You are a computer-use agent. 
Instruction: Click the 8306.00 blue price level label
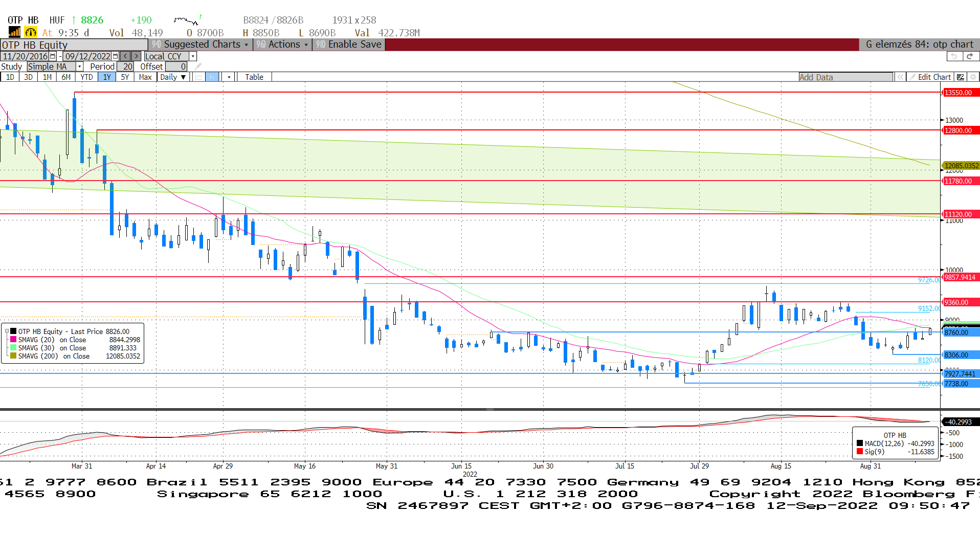click(960, 355)
